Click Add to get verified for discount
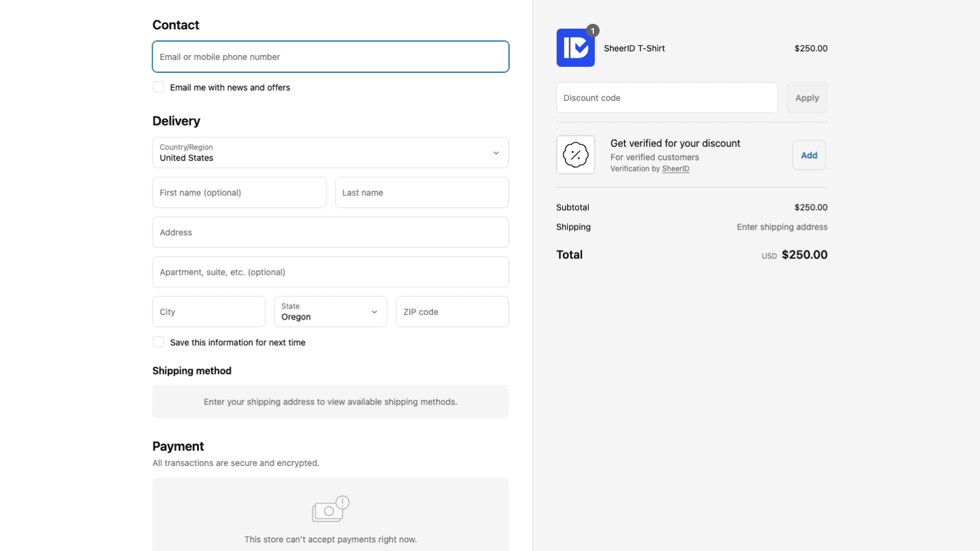980x551 pixels. pos(809,155)
